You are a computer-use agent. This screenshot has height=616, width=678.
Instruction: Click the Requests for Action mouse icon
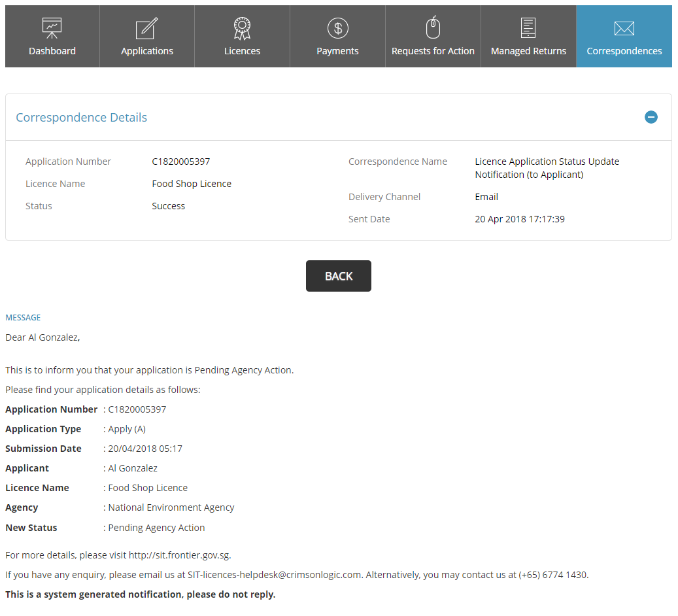click(433, 27)
